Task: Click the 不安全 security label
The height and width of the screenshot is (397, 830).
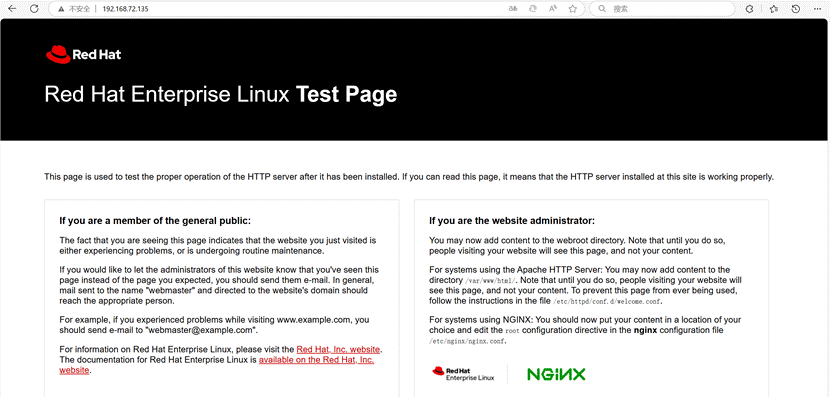Action: 79,9
